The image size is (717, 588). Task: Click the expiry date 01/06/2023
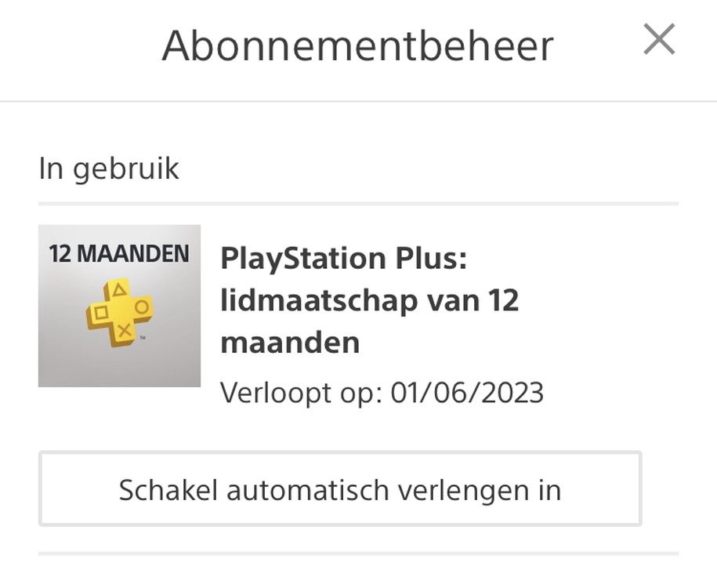click(x=467, y=392)
